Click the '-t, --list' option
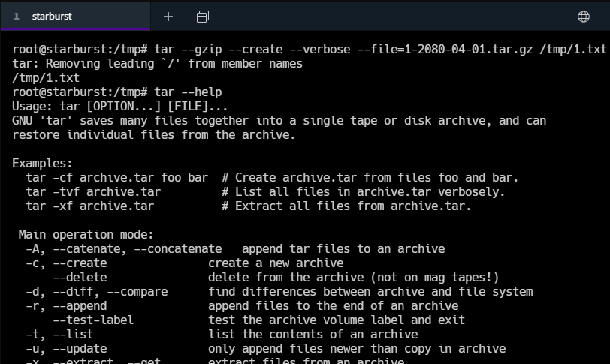Image resolution: width=610 pixels, height=364 pixels. click(x=59, y=335)
